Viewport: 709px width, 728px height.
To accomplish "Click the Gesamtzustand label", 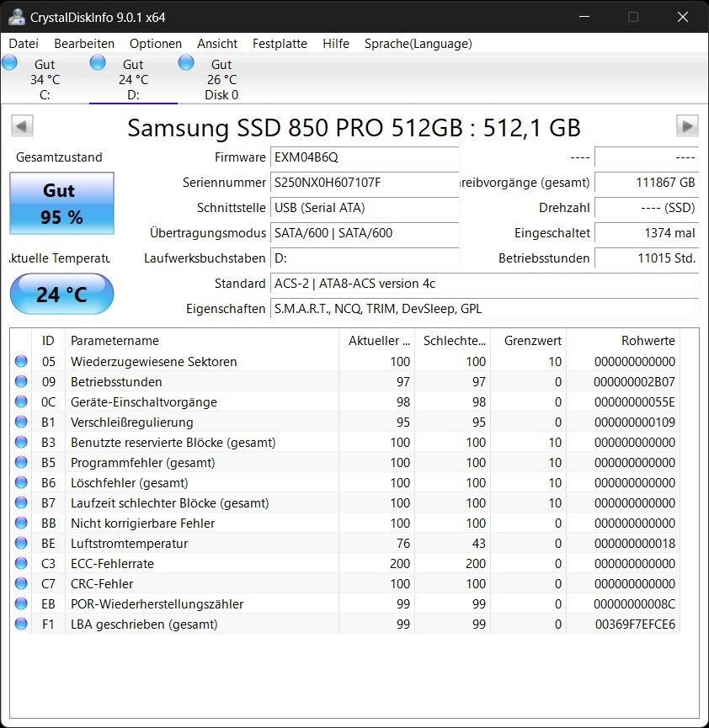I will (x=59, y=157).
